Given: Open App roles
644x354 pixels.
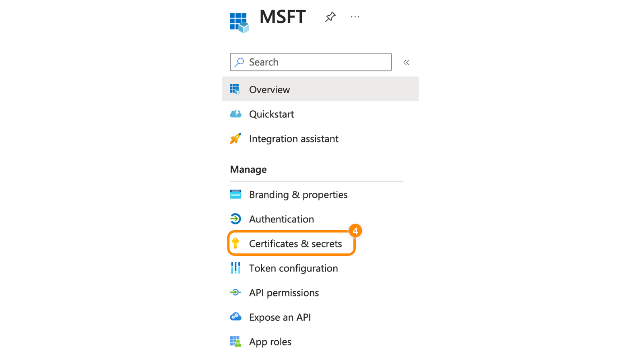Looking at the screenshot, I should 270,342.
